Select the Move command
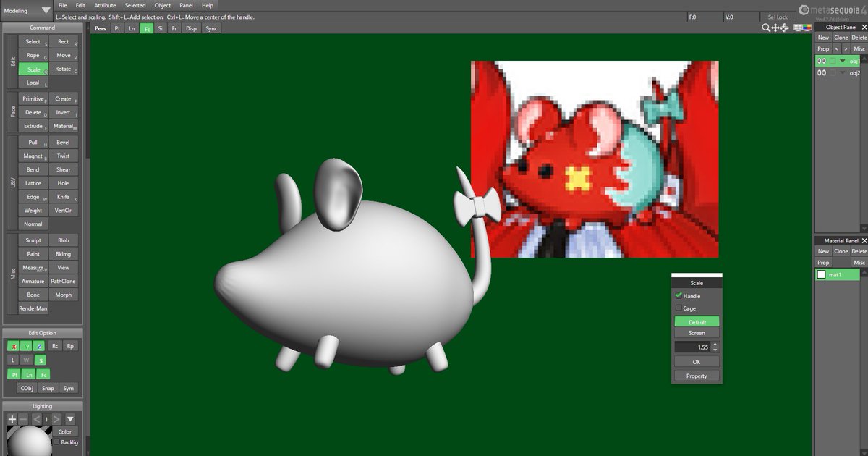868x456 pixels. [64, 55]
